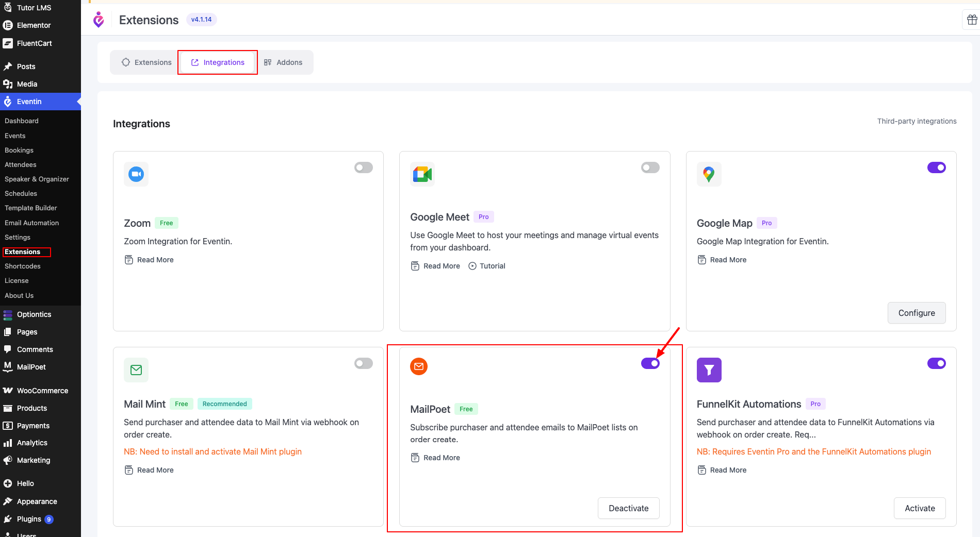
Task: Disable the Google Map toggle
Action: point(937,167)
